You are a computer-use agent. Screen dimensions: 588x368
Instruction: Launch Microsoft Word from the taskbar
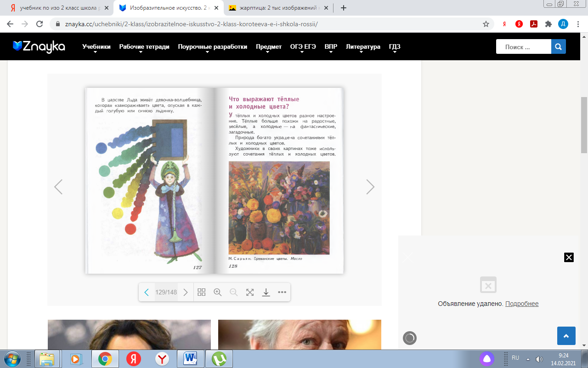[189, 359]
